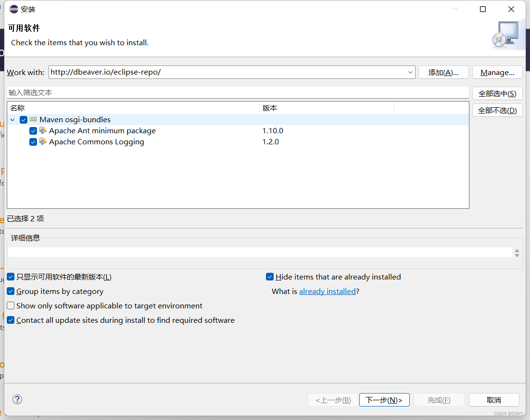
Task: Open the Manage repositories dialog
Action: click(x=497, y=72)
